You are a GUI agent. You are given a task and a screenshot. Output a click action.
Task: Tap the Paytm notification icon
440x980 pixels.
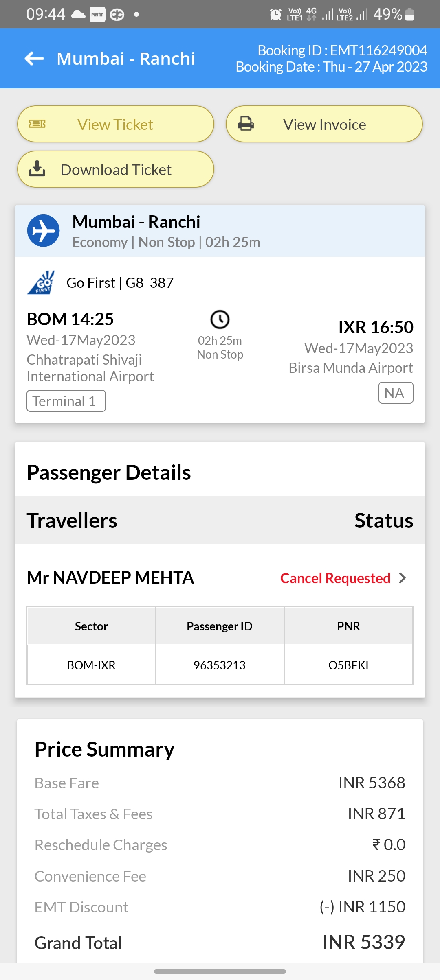coord(97,15)
